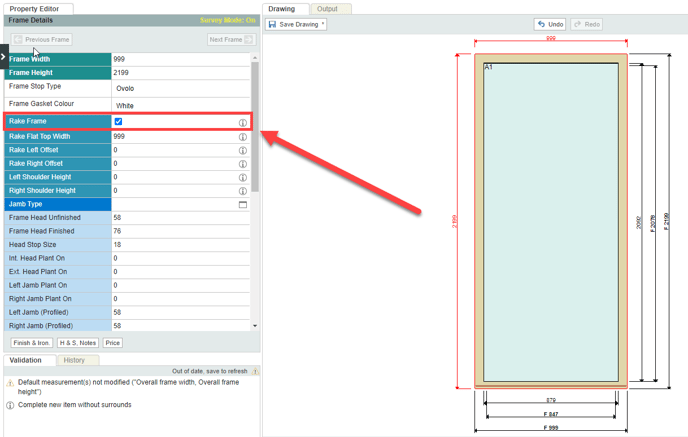Image resolution: width=688 pixels, height=437 pixels.
Task: Click the property list scrollbar down arrow
Action: pyautogui.click(x=255, y=326)
